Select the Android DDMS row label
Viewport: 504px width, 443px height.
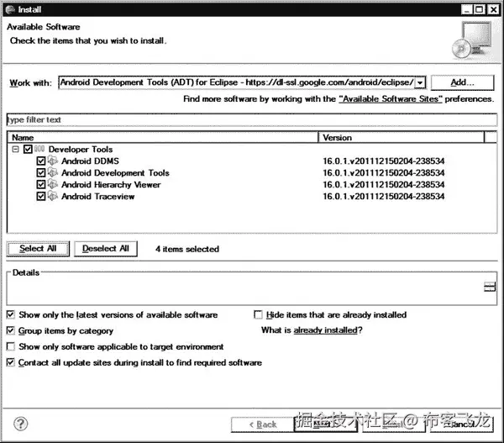91,161
